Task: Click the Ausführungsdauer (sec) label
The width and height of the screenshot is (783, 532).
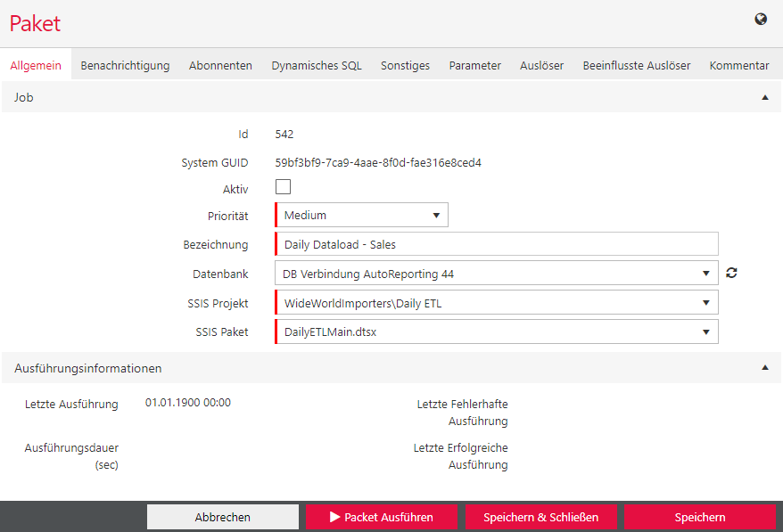Action: coord(71,456)
